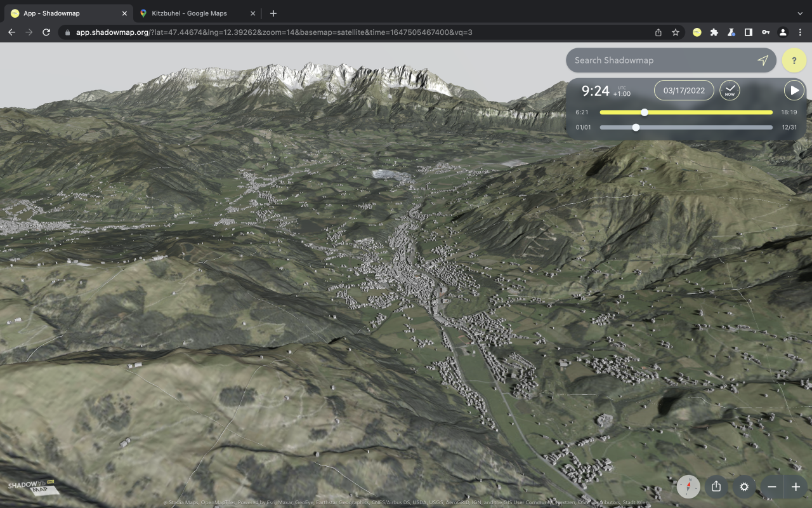Click the yellow help question mark
The height and width of the screenshot is (508, 812).
click(794, 60)
